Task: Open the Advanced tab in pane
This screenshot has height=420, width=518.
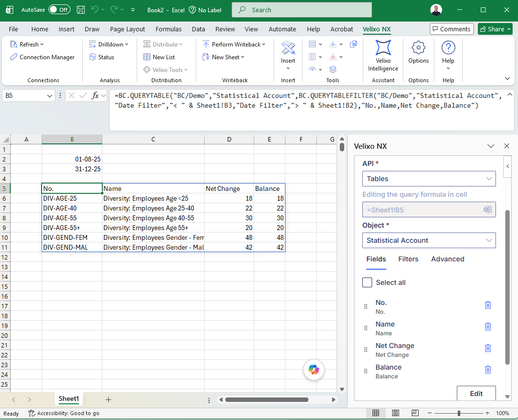Action: pyautogui.click(x=447, y=259)
